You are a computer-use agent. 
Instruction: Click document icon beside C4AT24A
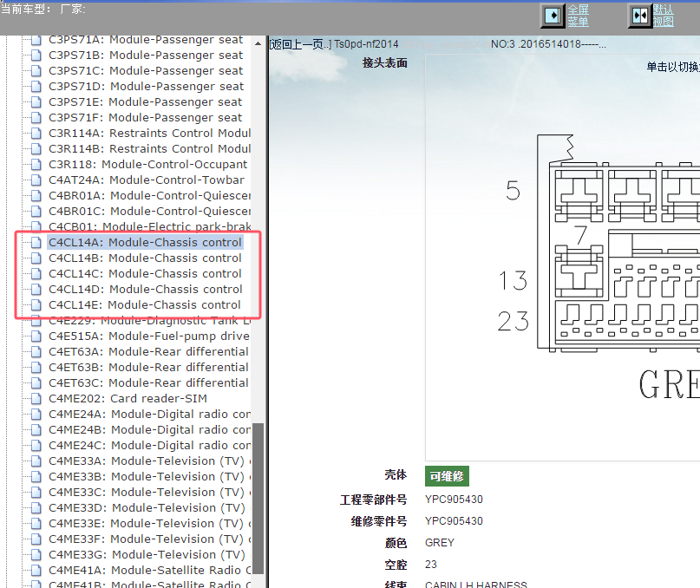36,180
